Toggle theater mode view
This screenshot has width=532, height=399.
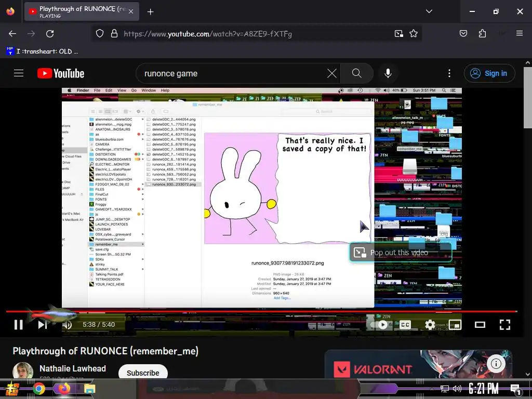(x=480, y=325)
